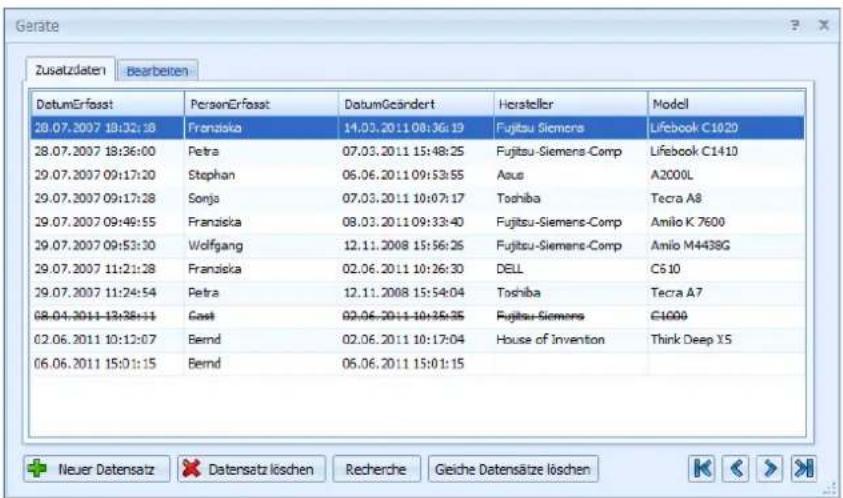The width and height of the screenshot is (843, 498).
Task: Select Lifebook C1020 model cell
Action: pos(726,127)
